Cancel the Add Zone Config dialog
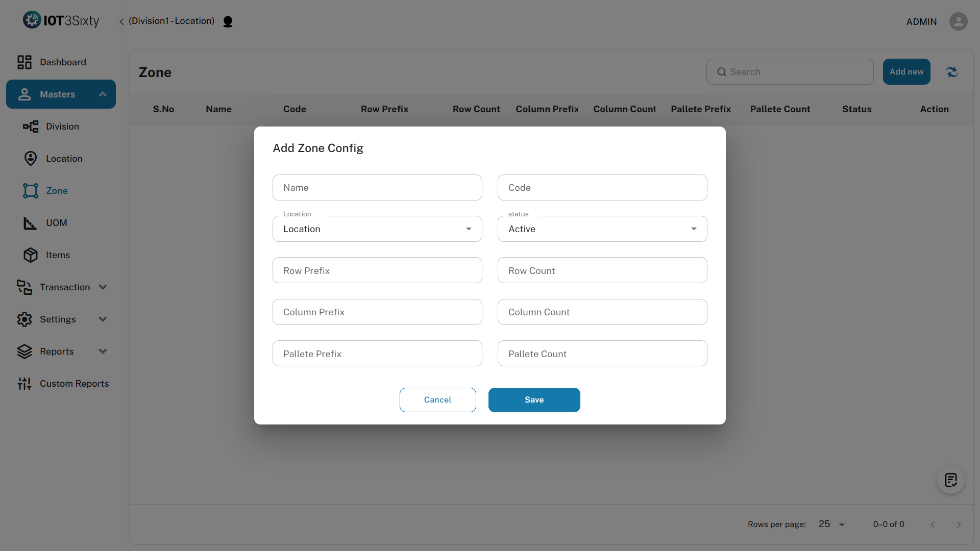Viewport: 980px width, 551px height. pyautogui.click(x=437, y=400)
